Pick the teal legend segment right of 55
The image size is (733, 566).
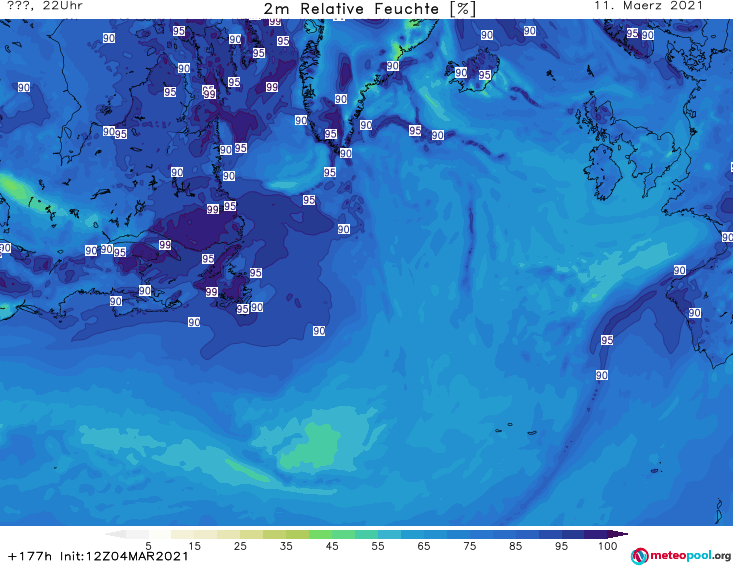[389, 534]
